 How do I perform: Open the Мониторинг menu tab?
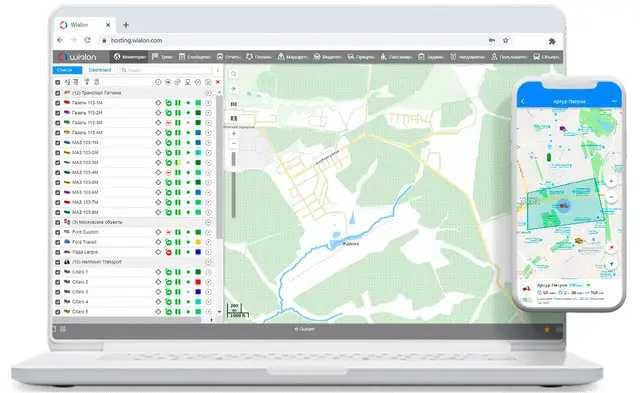(x=129, y=57)
